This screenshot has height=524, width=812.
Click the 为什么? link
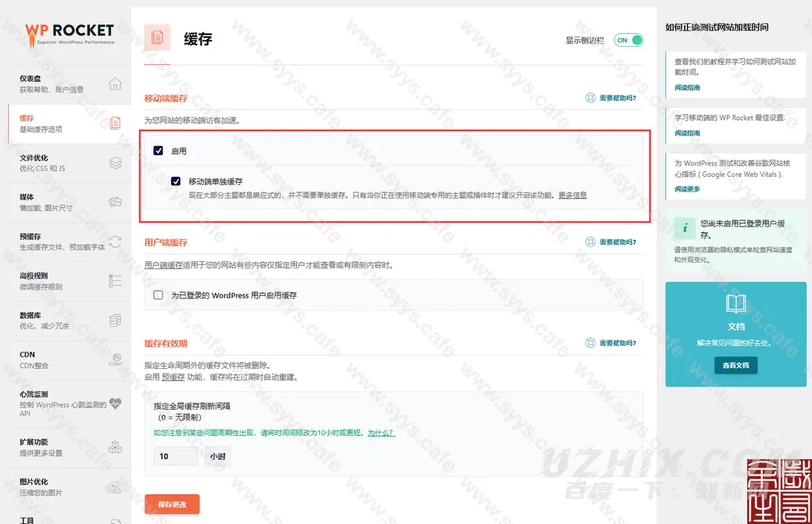(382, 433)
